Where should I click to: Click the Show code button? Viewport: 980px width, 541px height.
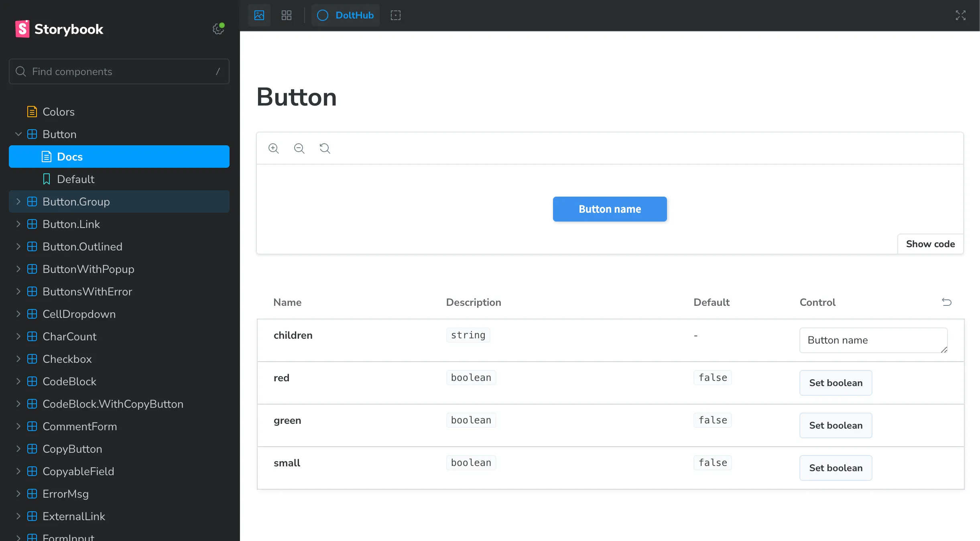tap(929, 244)
